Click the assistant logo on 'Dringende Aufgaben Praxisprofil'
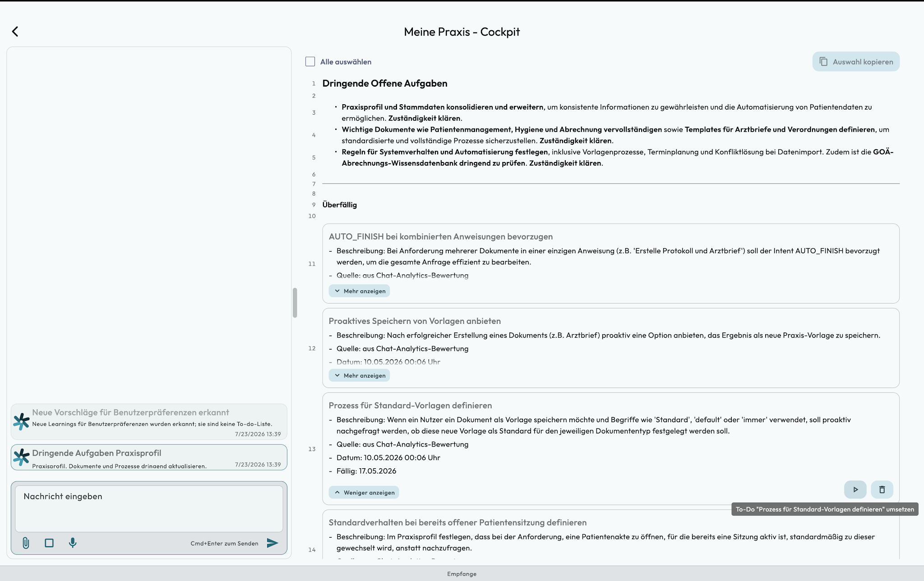924x581 pixels. click(21, 456)
